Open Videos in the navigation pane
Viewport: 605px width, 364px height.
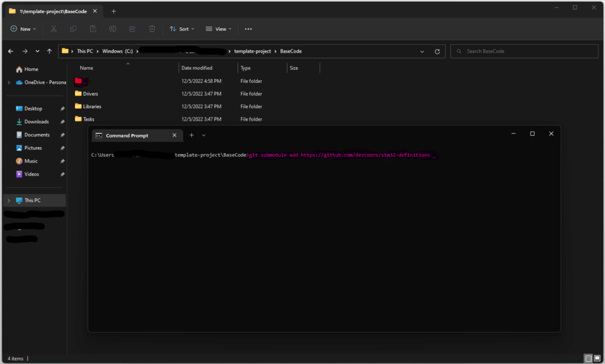(27, 174)
